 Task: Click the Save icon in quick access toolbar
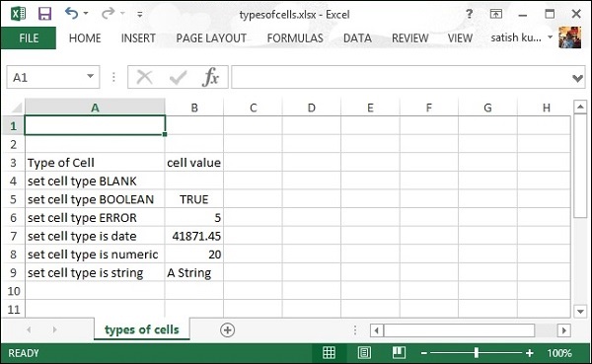[x=44, y=14]
